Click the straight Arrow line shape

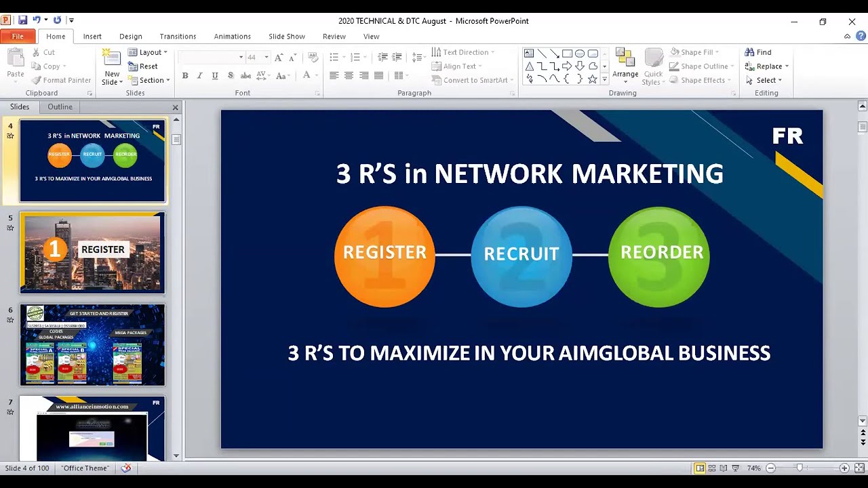point(554,54)
